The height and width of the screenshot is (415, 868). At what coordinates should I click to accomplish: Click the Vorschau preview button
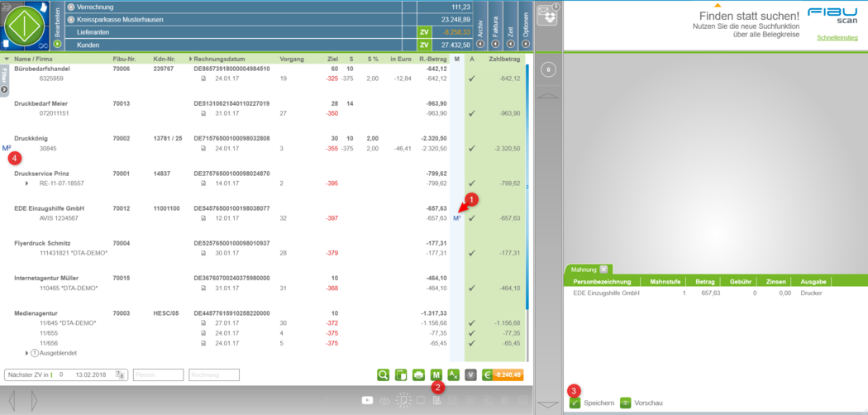coord(641,403)
